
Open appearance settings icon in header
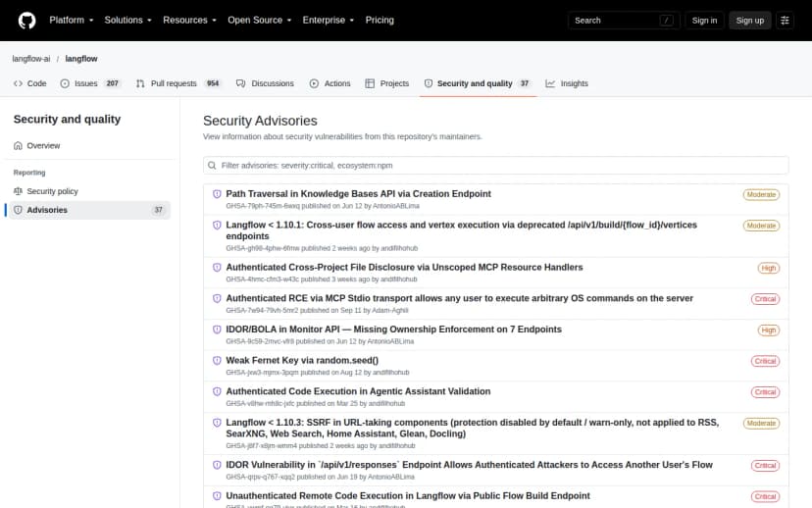[x=785, y=21]
